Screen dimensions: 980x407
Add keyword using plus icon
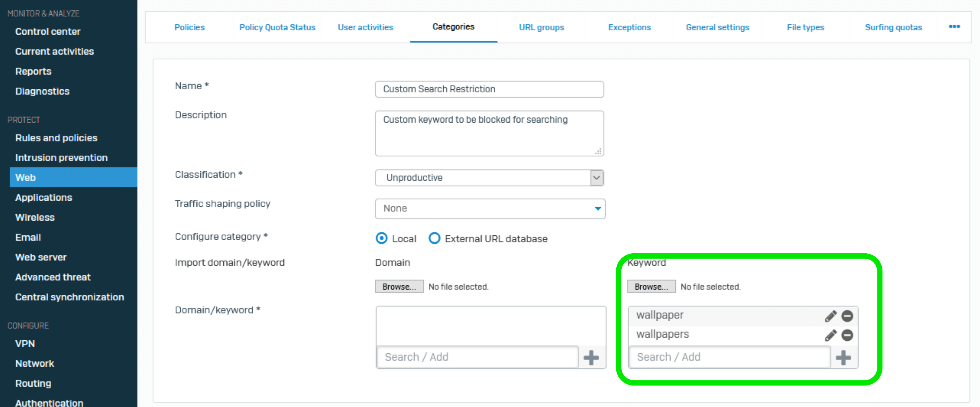pyautogui.click(x=843, y=358)
